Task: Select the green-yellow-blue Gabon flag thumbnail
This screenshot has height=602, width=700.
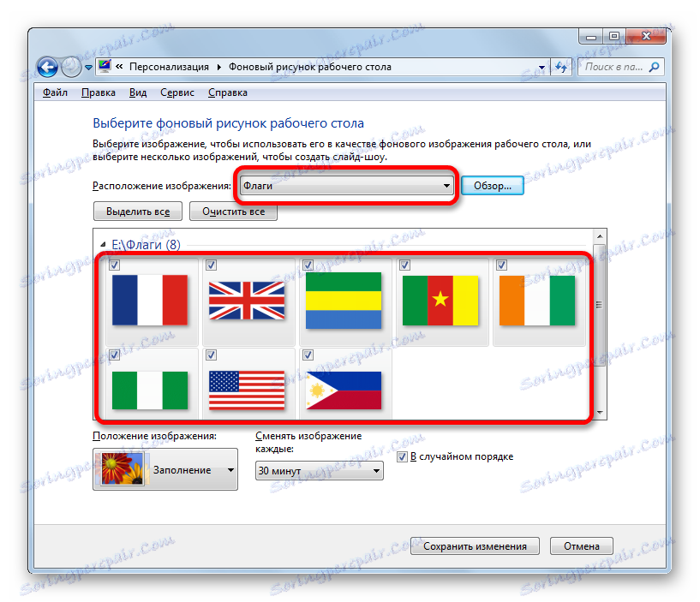Action: [x=344, y=301]
